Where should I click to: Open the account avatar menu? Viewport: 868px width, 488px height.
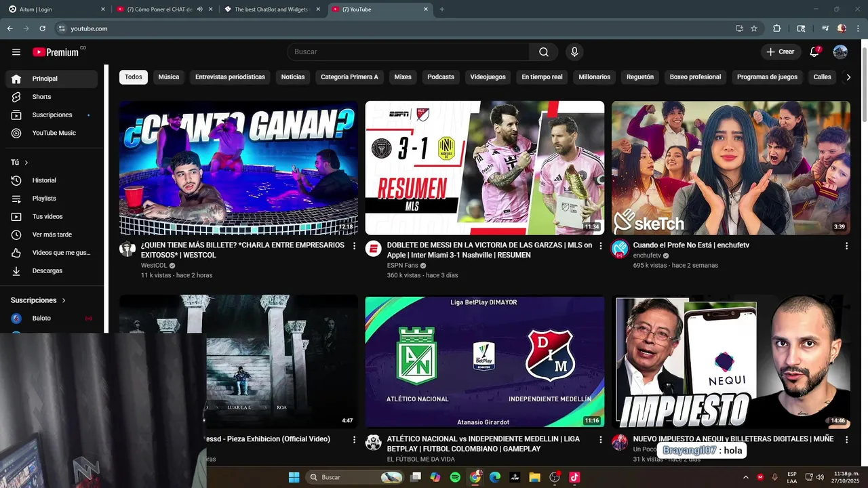[840, 52]
